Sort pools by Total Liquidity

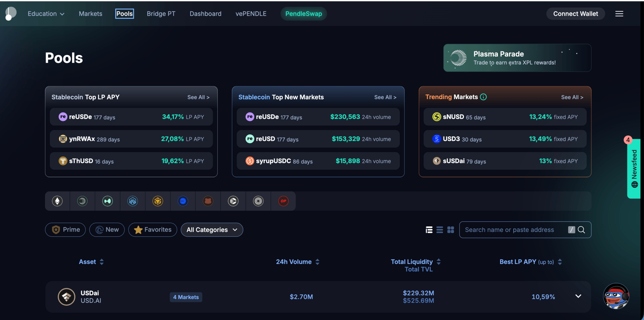[x=416, y=262]
